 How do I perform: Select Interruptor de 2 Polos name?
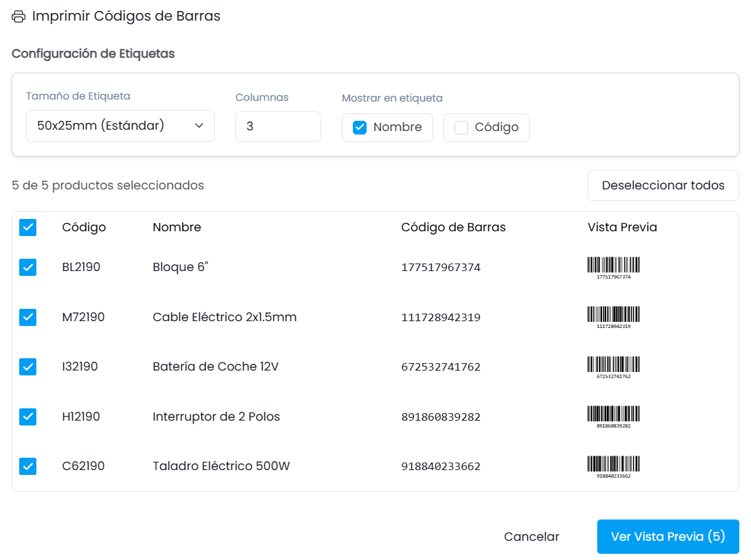pos(216,417)
